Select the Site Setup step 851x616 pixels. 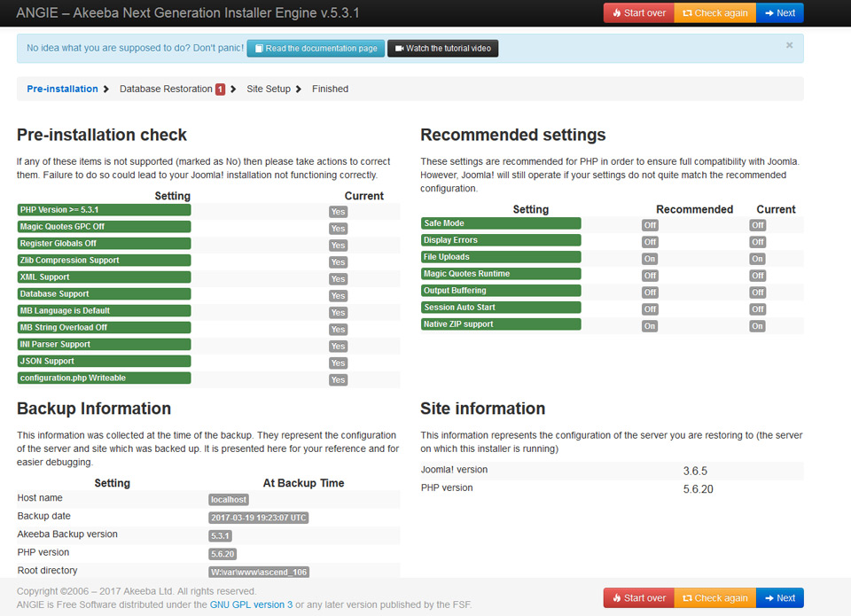[268, 89]
